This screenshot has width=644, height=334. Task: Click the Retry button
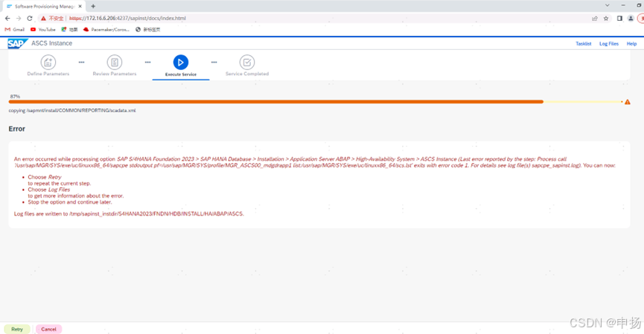[17, 329]
